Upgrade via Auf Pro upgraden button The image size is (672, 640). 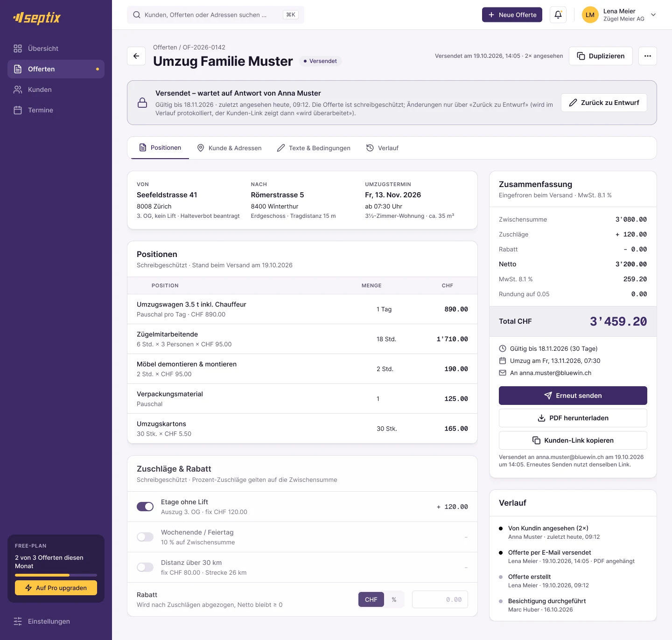point(56,588)
